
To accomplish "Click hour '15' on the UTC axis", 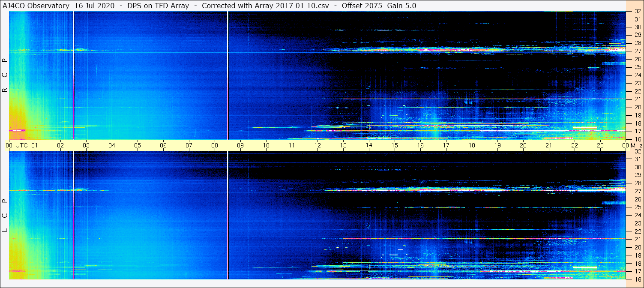I will pyautogui.click(x=395, y=145).
